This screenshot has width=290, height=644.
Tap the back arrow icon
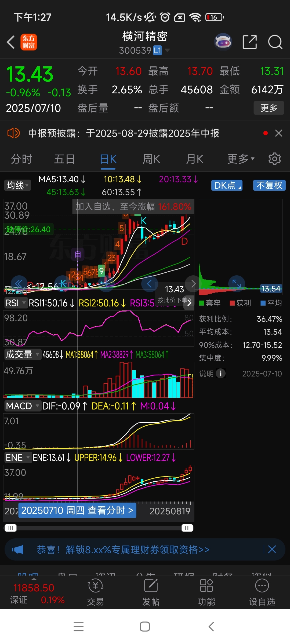pyautogui.click(x=11, y=42)
